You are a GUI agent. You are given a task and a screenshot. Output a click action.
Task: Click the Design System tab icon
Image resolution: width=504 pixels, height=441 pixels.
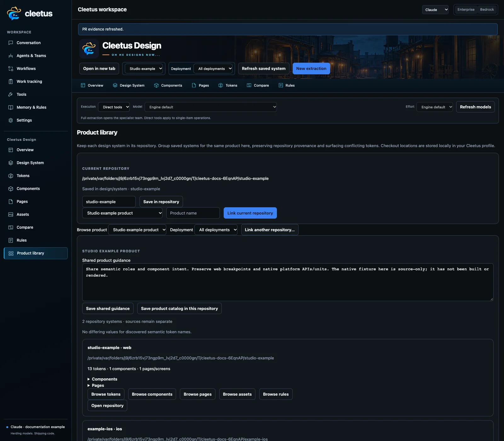click(x=115, y=85)
